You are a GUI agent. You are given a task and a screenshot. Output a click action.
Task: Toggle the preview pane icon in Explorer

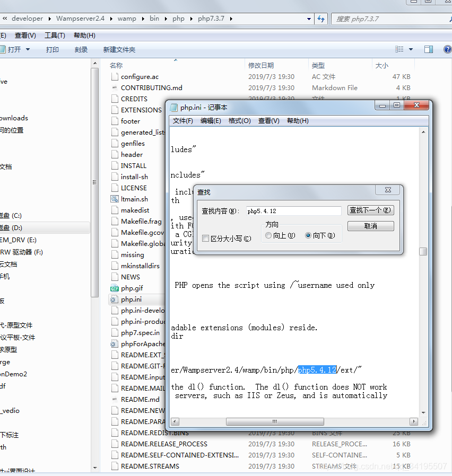pyautogui.click(x=429, y=49)
